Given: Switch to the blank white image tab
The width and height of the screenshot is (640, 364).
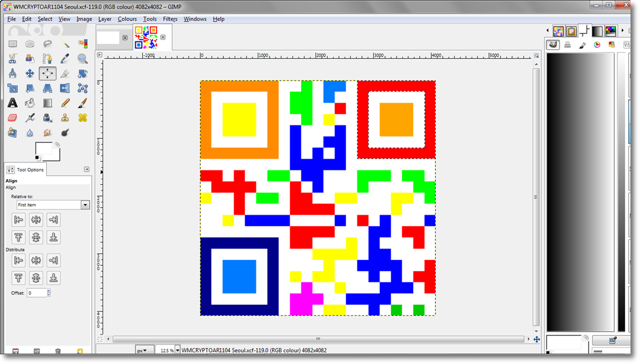Looking at the screenshot, I should pyautogui.click(x=108, y=37).
